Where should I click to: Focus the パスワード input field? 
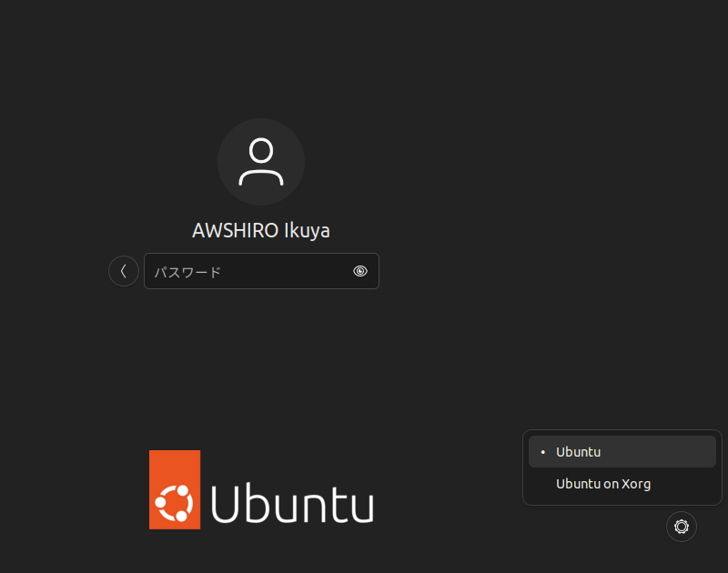(x=261, y=271)
